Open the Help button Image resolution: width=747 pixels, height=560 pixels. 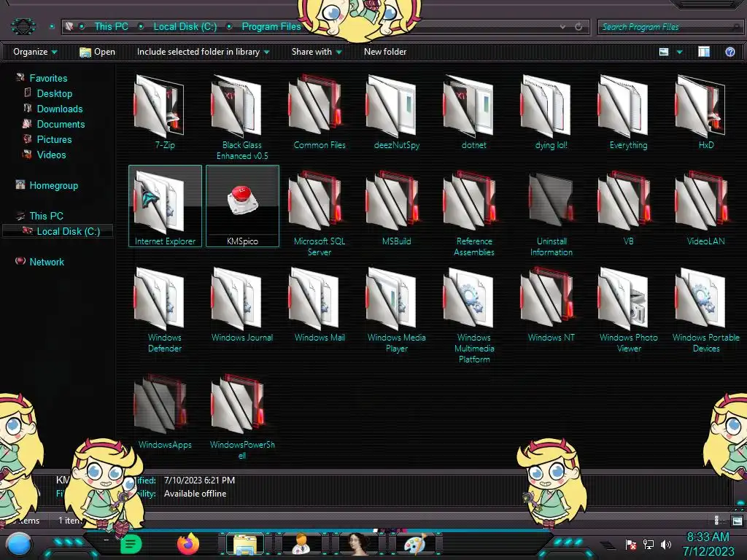[729, 52]
